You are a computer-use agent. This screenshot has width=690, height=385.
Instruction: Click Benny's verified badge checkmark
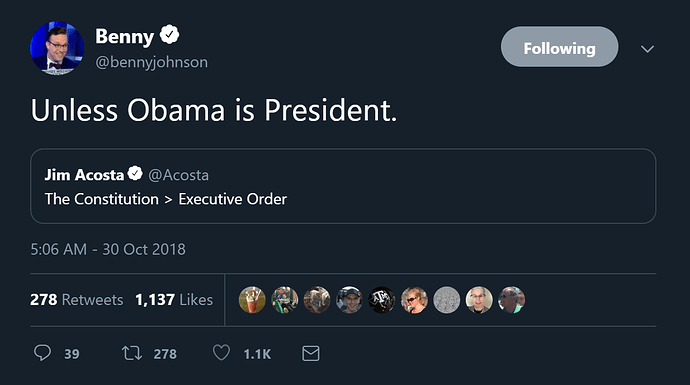click(x=169, y=35)
